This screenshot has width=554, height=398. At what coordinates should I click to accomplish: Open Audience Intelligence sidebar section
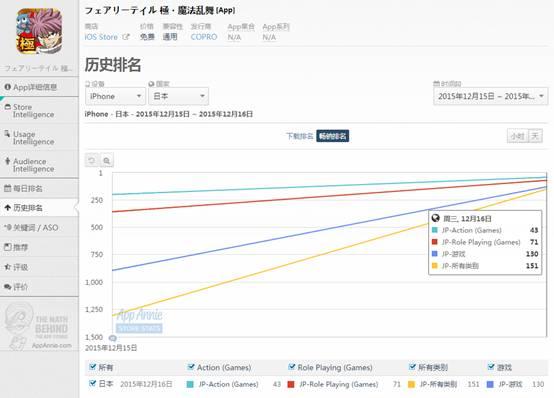[x=39, y=165]
